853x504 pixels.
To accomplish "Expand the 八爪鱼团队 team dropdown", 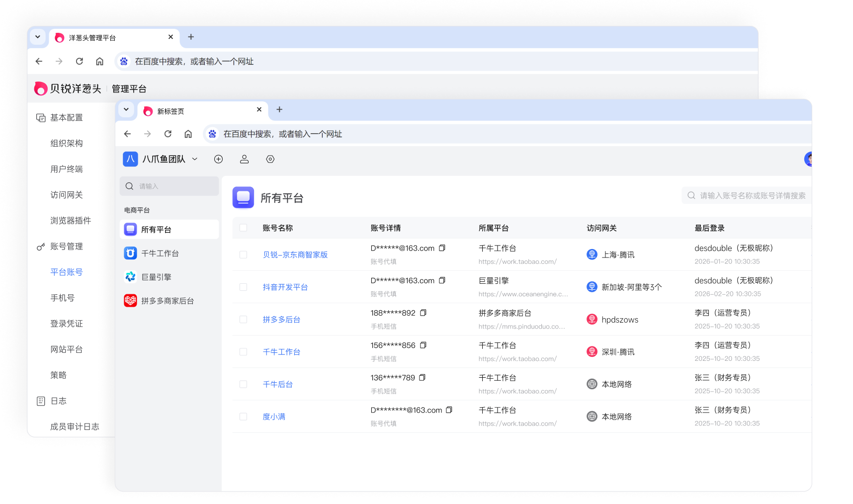I will [x=195, y=159].
